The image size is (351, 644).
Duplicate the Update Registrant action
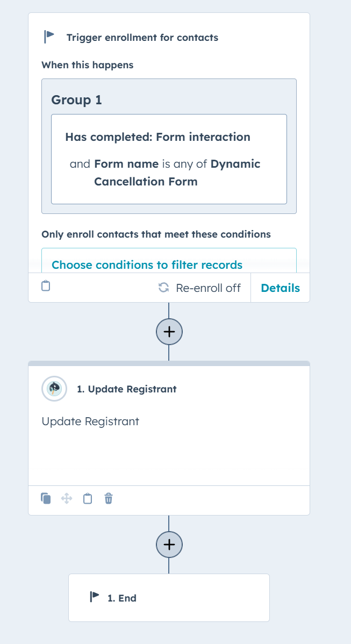click(46, 499)
